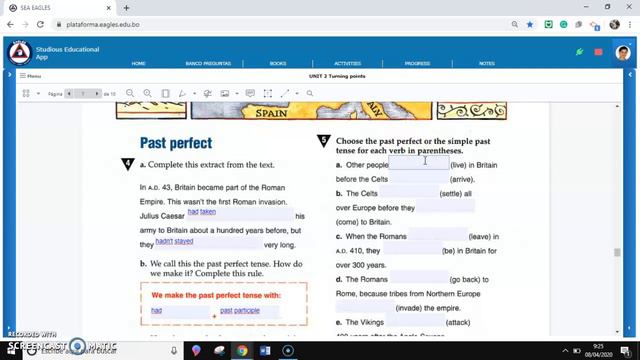This screenshot has height=360, width=640.
Task: Open the Windows notification center
Action: pos(625,351)
